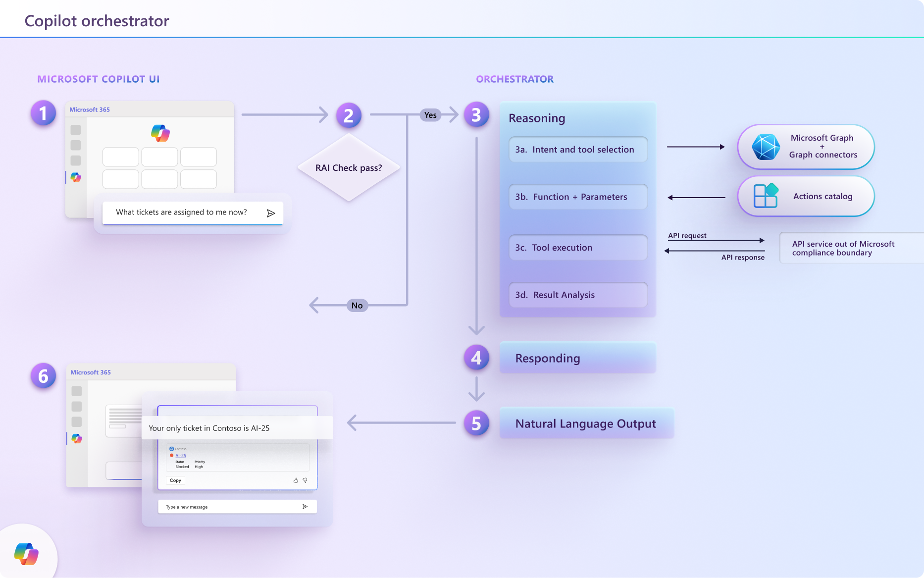Click the Copilot logo above the prompt cards
The width and height of the screenshot is (924, 578).
[x=160, y=133]
